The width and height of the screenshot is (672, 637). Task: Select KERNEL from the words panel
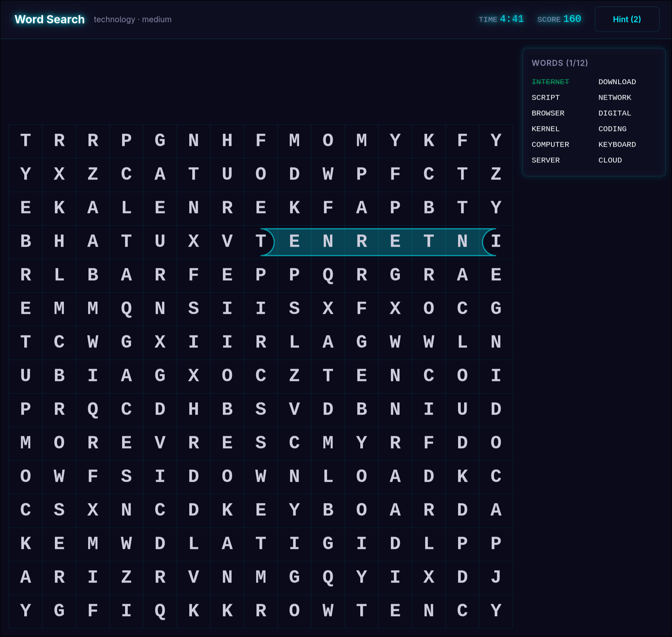(545, 129)
